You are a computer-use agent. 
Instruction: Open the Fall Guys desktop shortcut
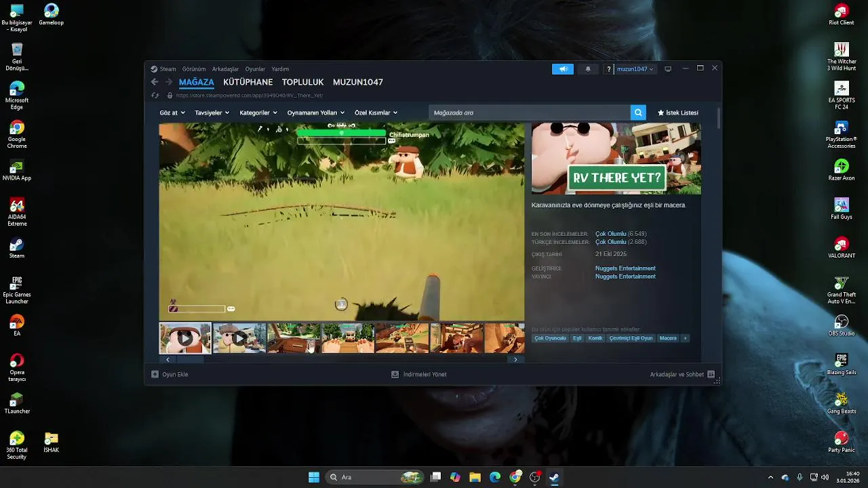pos(842,209)
